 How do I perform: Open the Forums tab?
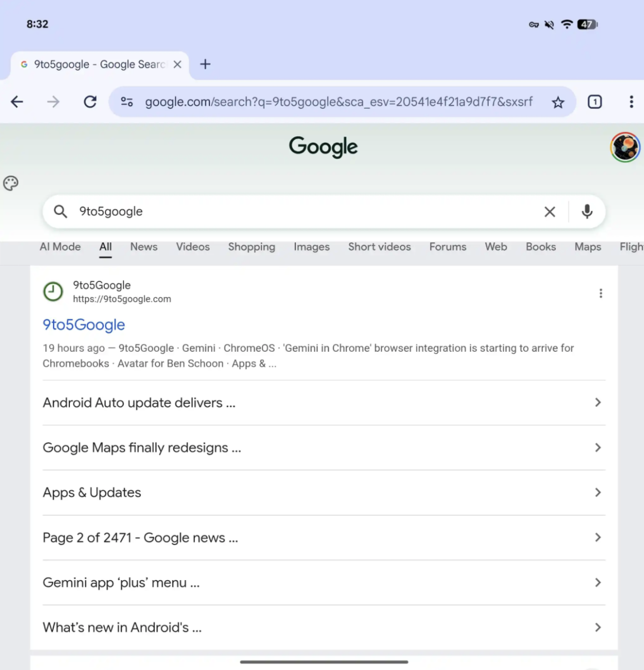pyautogui.click(x=447, y=247)
